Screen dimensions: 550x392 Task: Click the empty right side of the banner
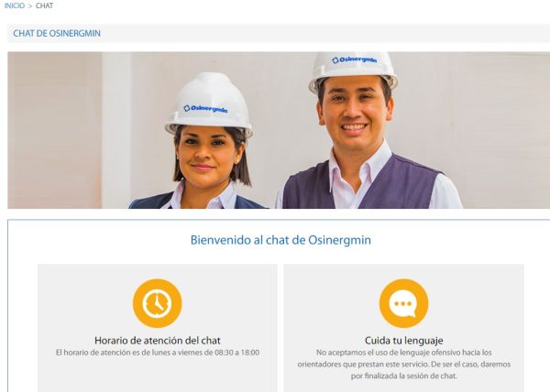click(x=505, y=130)
